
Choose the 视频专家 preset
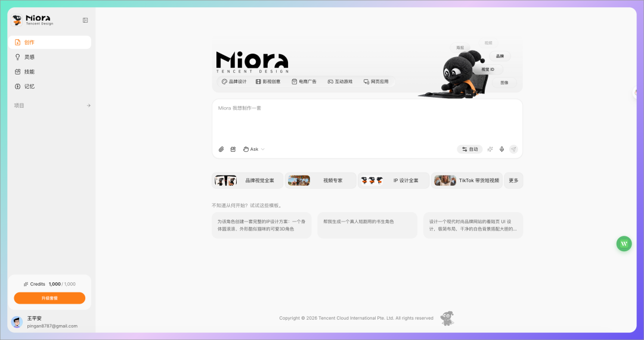[x=320, y=180]
